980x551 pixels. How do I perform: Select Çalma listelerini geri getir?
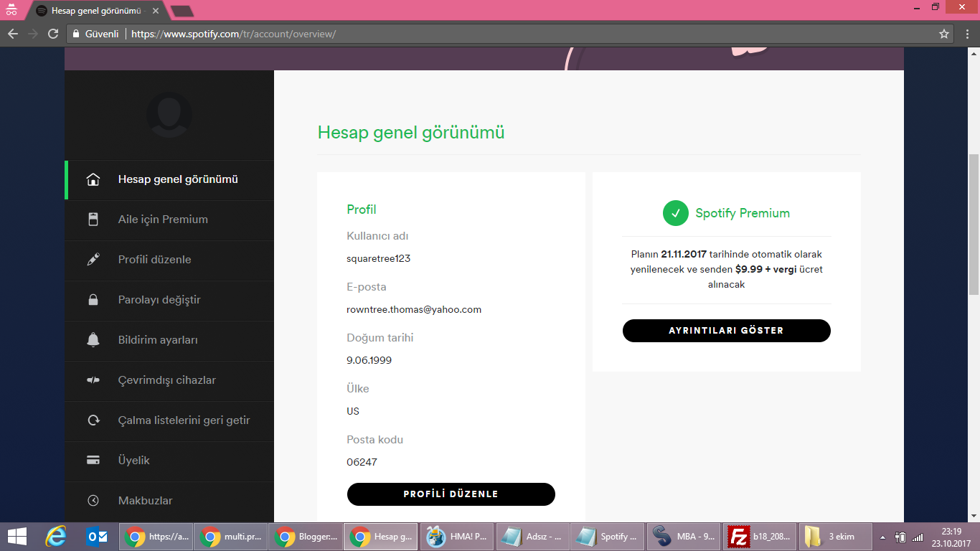click(169, 421)
